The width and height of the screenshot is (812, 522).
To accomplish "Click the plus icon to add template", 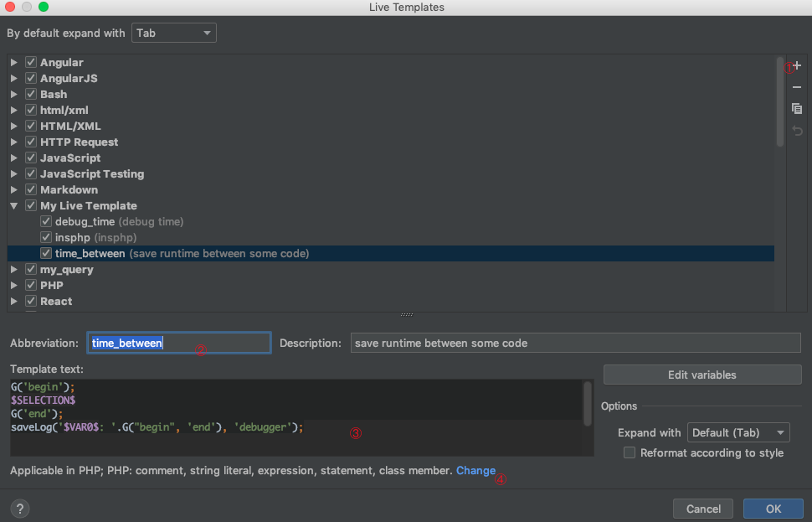I will coord(797,66).
